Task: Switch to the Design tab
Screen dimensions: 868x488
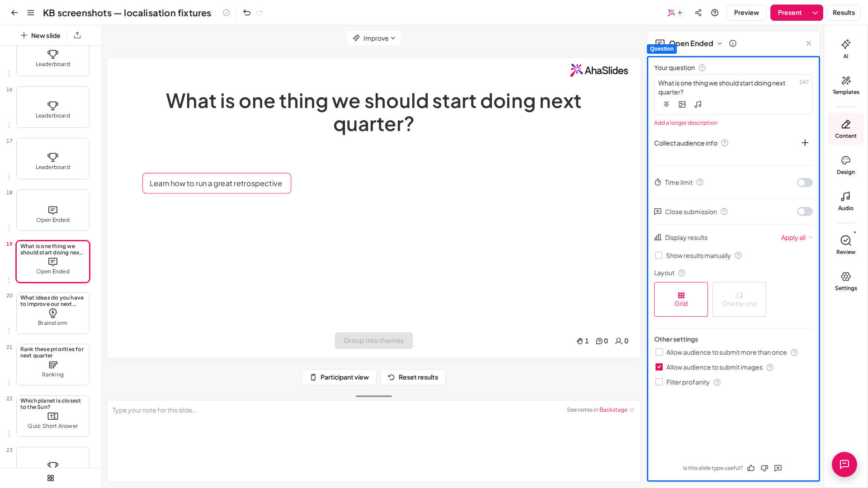Action: pos(845,165)
